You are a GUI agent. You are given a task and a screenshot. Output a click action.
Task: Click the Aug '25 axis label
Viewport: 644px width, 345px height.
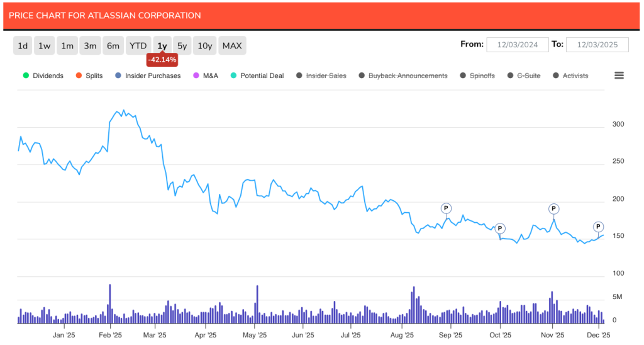point(402,335)
